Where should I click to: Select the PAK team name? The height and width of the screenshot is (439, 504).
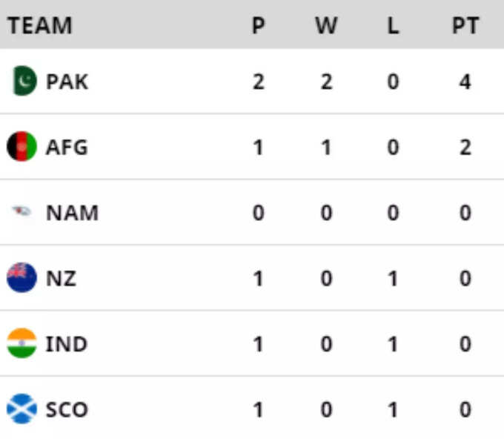click(67, 82)
